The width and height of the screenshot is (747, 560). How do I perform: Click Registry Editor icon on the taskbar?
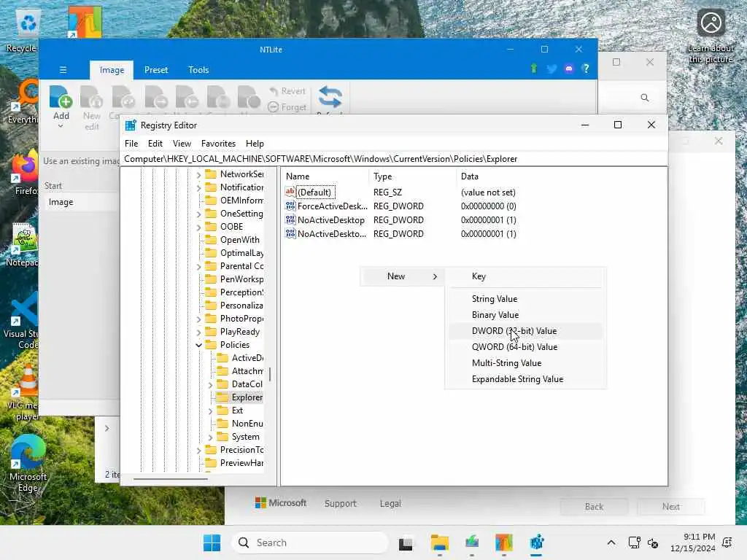tap(536, 542)
